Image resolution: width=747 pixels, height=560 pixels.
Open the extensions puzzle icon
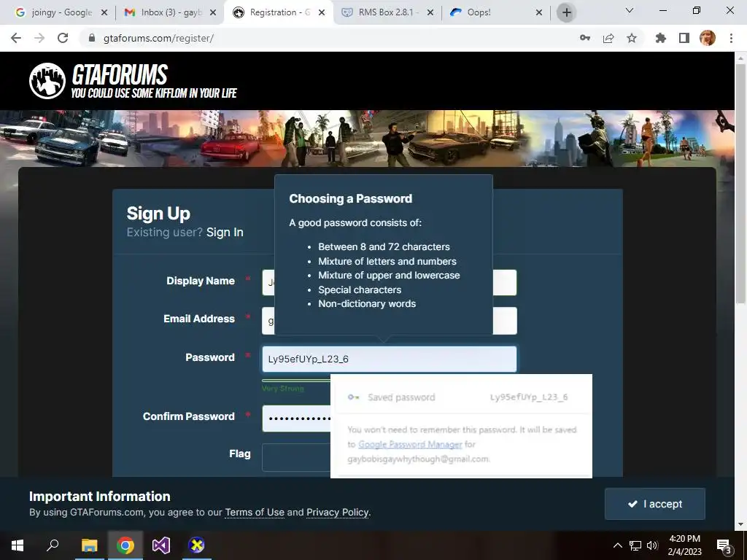[x=661, y=38]
